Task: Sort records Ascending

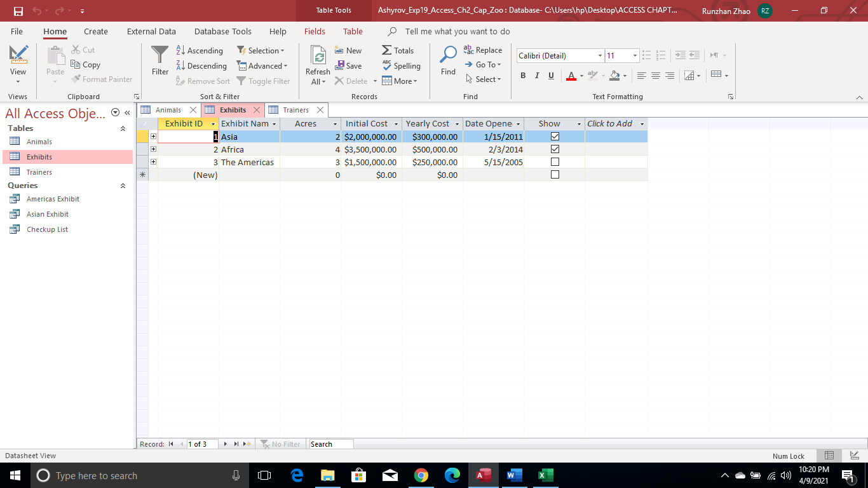Action: [200, 50]
